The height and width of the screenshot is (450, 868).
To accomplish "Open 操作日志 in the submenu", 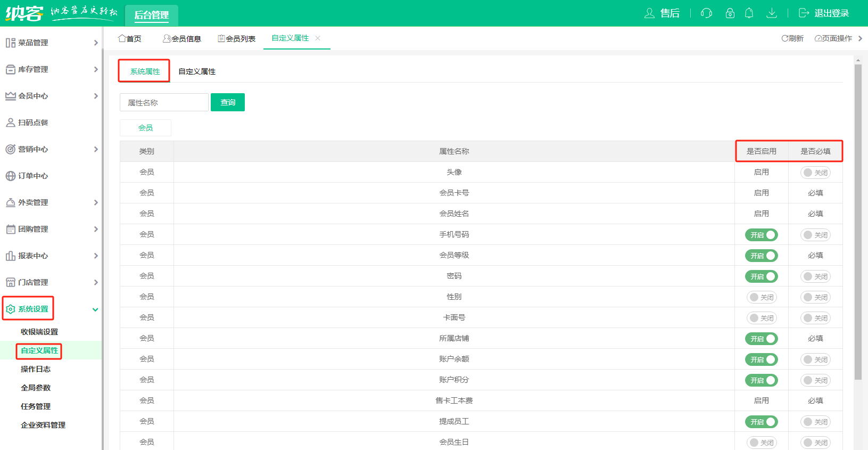I will (x=36, y=369).
